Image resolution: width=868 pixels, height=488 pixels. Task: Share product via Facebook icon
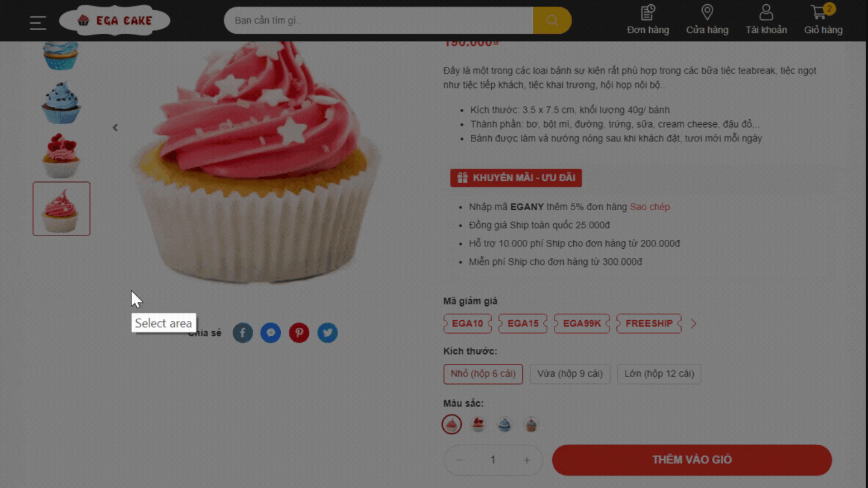243,333
